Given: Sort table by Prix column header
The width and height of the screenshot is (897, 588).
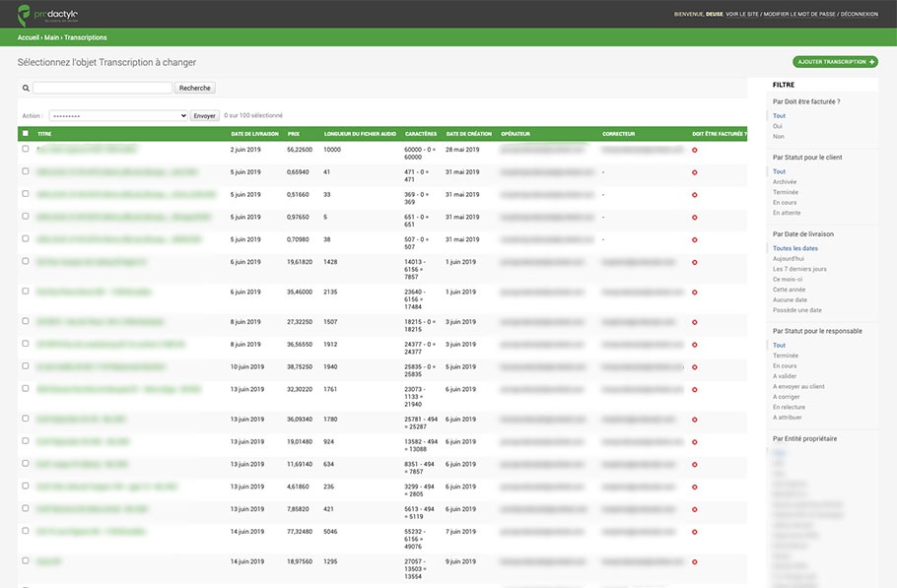Looking at the screenshot, I should pos(294,134).
